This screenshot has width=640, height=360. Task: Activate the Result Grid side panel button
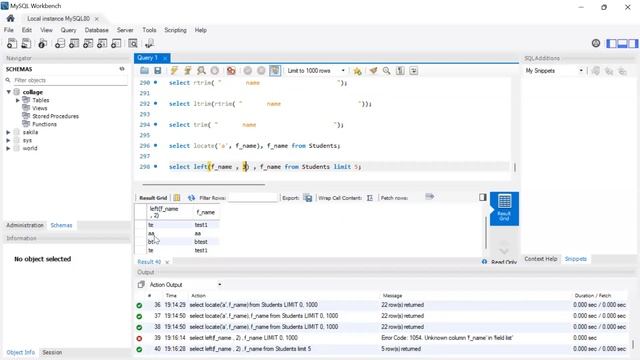504,209
